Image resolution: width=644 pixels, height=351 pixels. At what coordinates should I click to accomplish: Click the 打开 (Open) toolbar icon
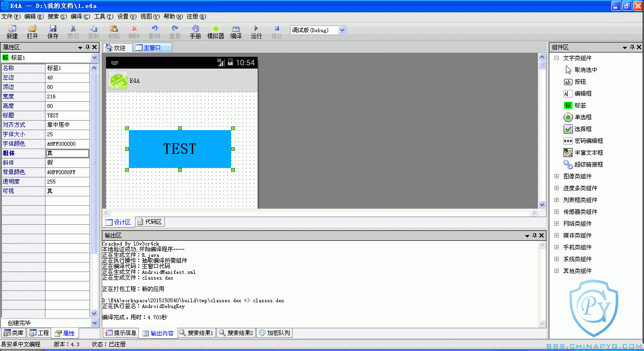(x=32, y=32)
